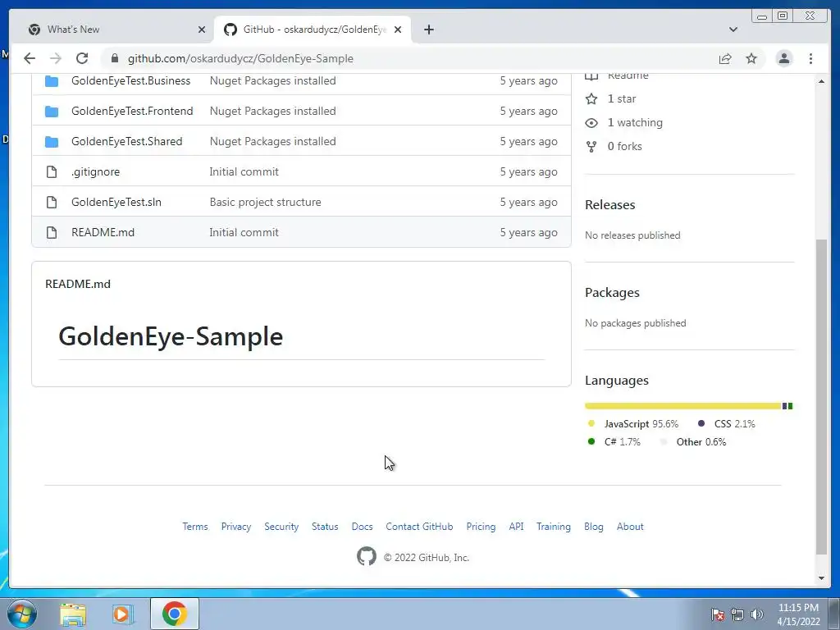Click the address bar URL
This screenshot has width=840, height=630.
coord(240,58)
